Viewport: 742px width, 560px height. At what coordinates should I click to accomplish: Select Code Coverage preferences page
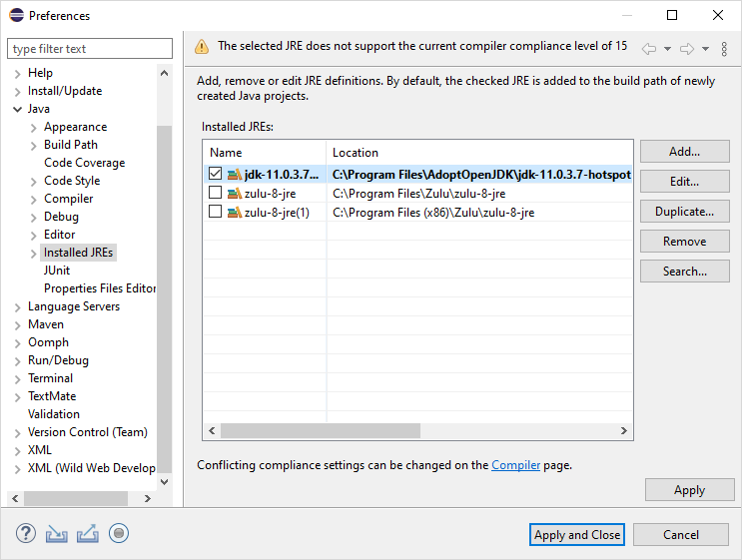84,163
